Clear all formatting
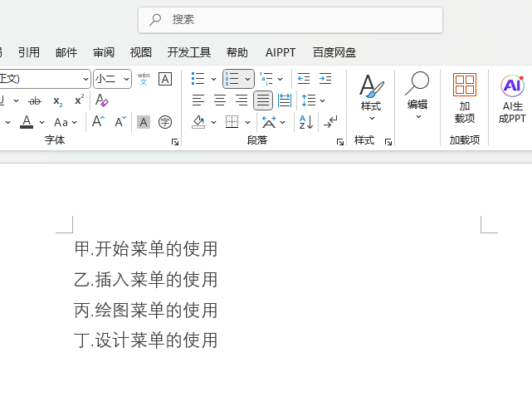Viewport: 532px width, 411px height. click(101, 100)
